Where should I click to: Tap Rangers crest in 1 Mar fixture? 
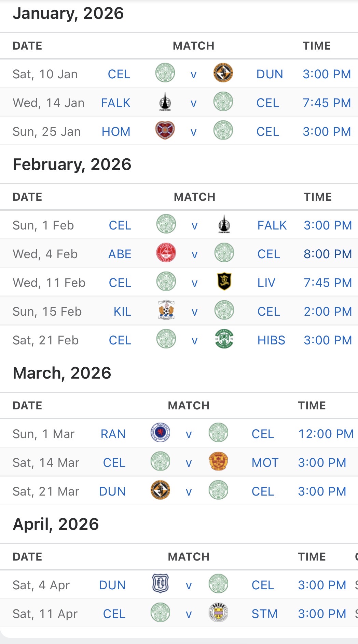pos(161,433)
